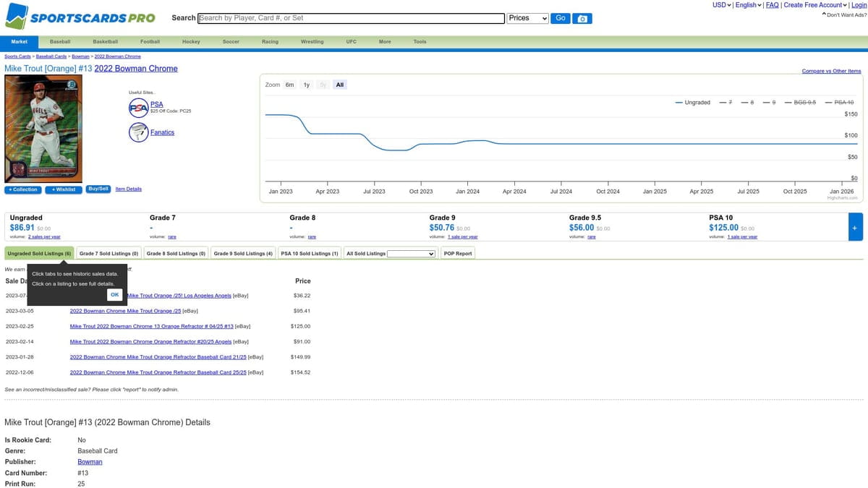The image size is (868, 488).
Task: Open the Hockey menu
Action: (x=191, y=42)
